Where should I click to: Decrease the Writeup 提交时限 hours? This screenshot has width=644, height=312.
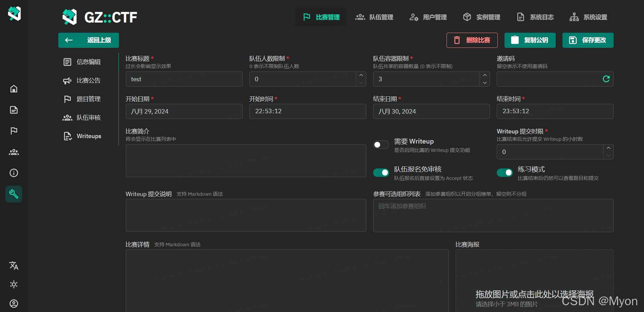click(608, 155)
